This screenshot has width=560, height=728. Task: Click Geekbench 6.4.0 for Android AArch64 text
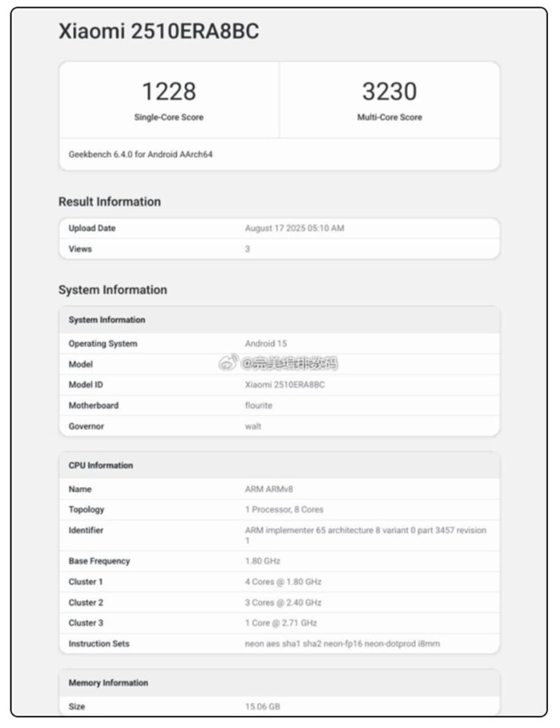pyautogui.click(x=141, y=154)
